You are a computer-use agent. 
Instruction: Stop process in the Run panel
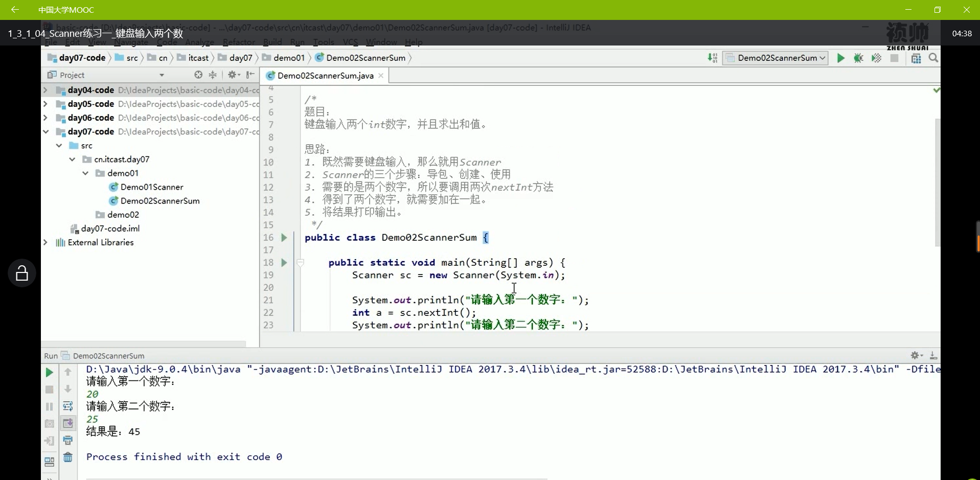(x=49, y=390)
